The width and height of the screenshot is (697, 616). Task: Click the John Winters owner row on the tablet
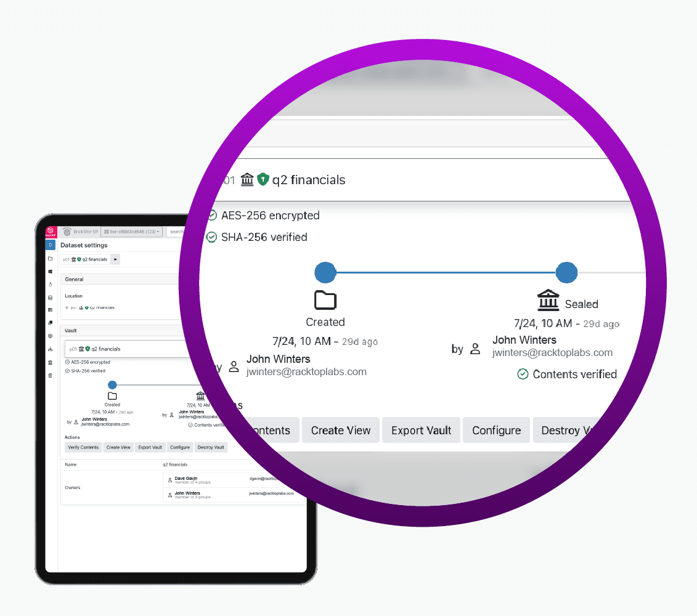tap(233, 495)
